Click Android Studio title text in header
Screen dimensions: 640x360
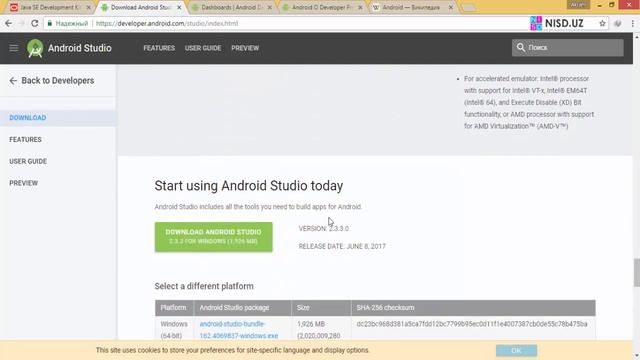coord(80,48)
